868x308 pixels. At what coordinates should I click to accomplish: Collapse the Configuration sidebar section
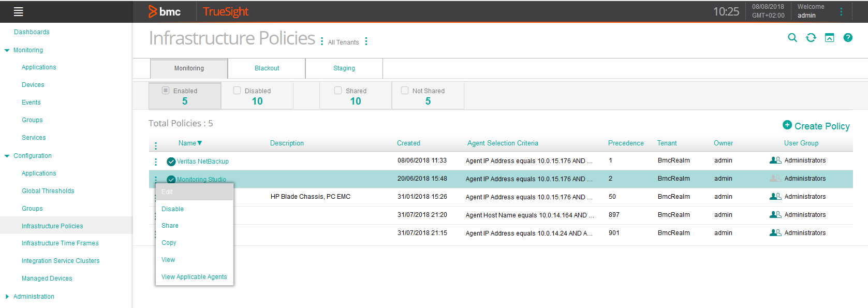(7, 156)
